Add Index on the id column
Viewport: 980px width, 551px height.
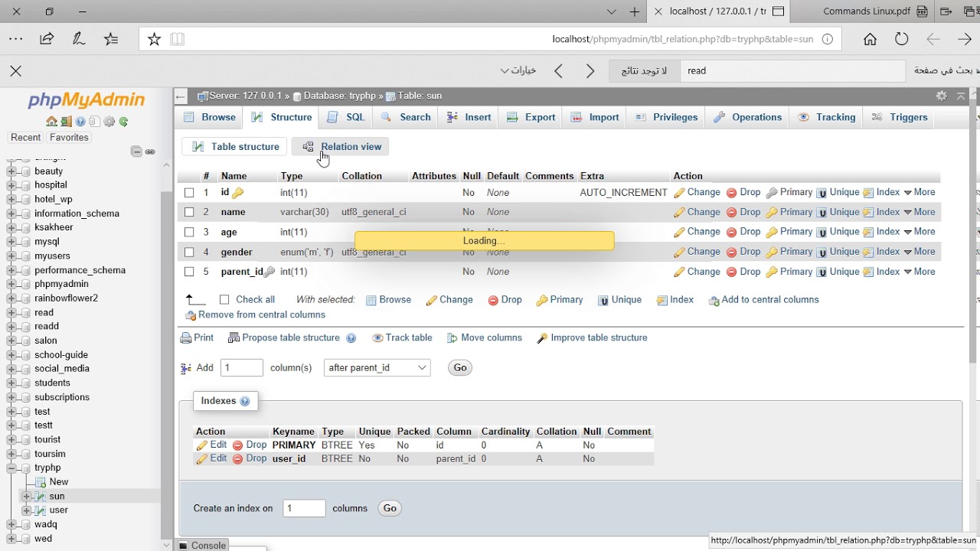(x=881, y=192)
